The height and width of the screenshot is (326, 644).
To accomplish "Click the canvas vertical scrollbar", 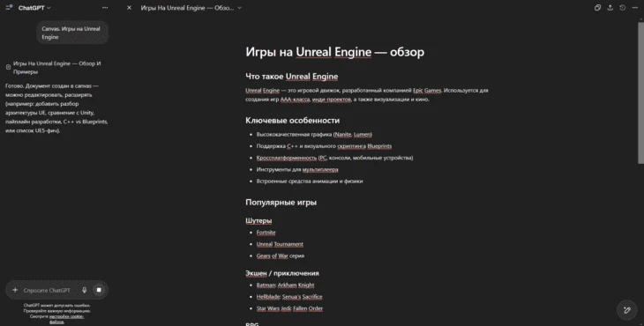I will click(x=640, y=93).
